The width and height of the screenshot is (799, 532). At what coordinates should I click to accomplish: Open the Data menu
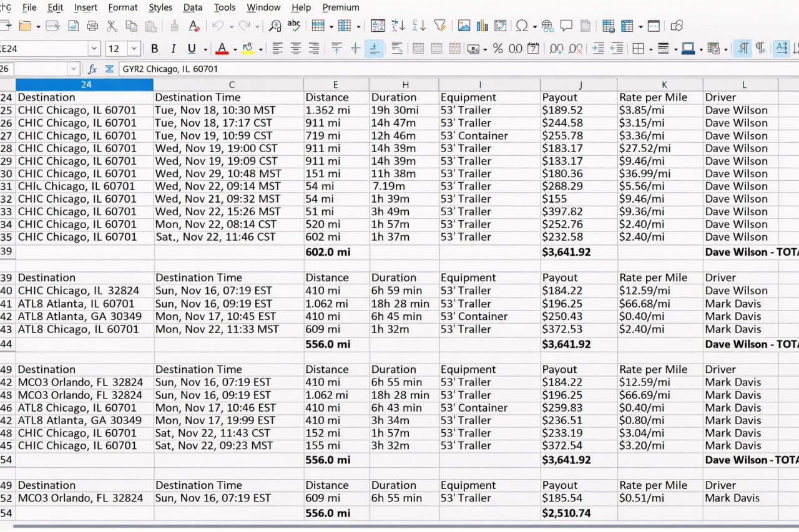(193, 7)
